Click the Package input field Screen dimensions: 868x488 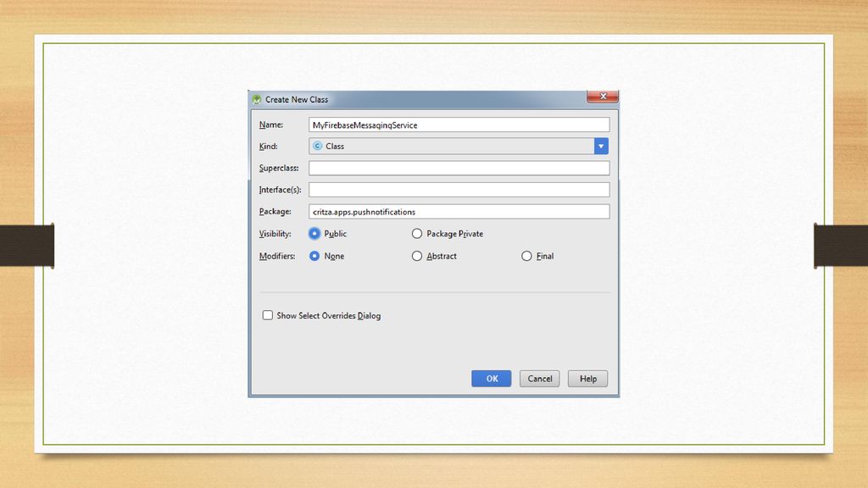click(x=459, y=211)
